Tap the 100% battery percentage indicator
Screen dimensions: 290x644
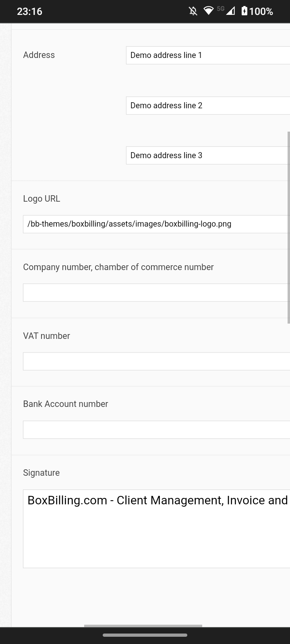coord(262,12)
